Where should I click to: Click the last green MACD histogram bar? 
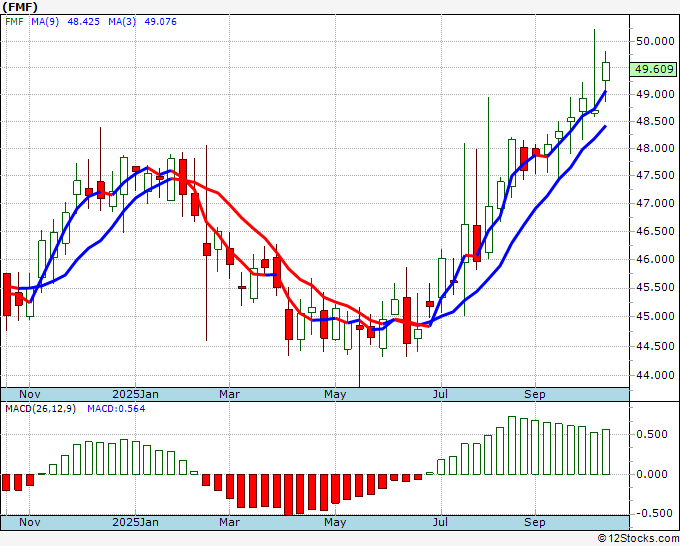pos(606,452)
